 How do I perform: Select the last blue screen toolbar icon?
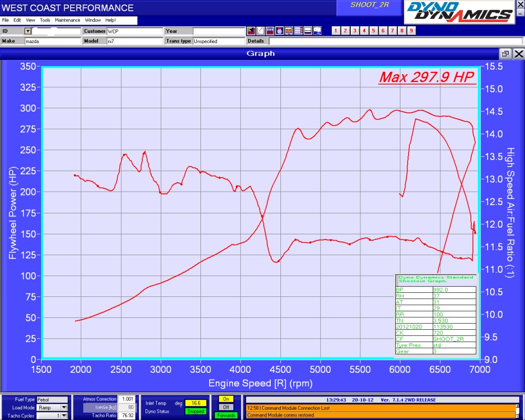(x=317, y=31)
